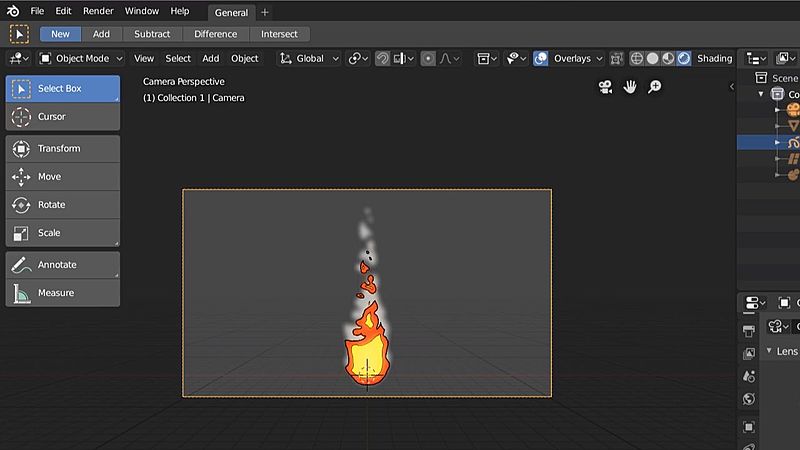The image size is (800, 450).
Task: Toggle the Overlays button
Action: [541, 59]
